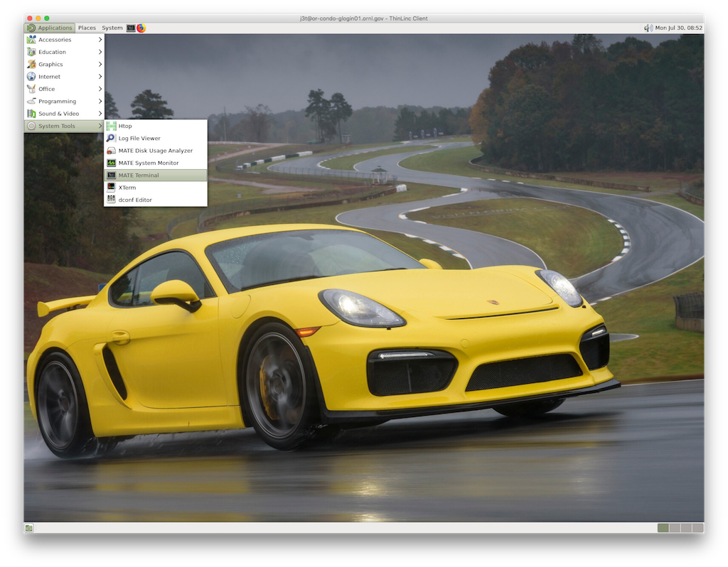Click the volume speaker icon
Image resolution: width=728 pixels, height=567 pixels.
[648, 28]
